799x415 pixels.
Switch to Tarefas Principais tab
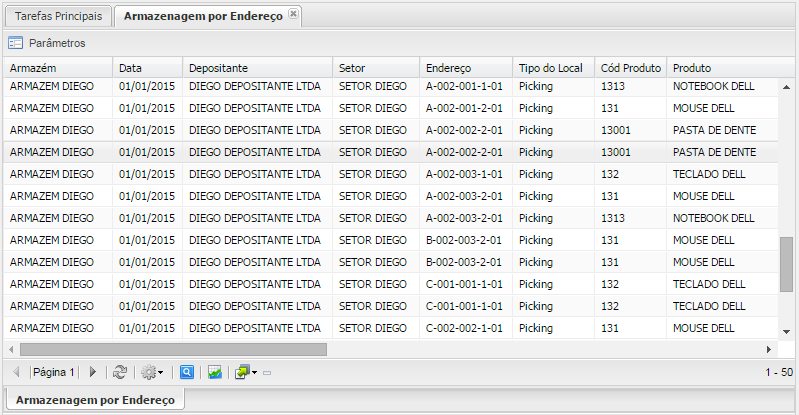pyautogui.click(x=59, y=16)
